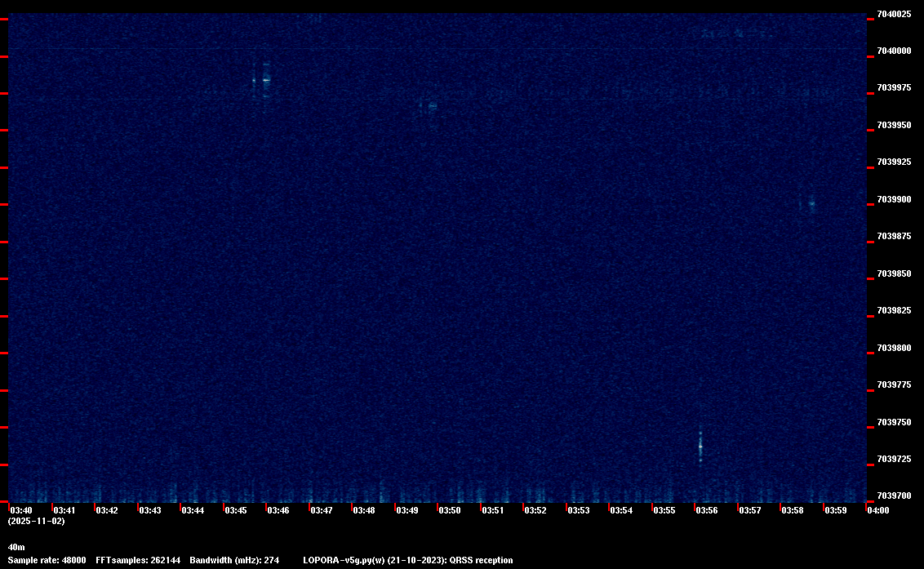Image resolution: width=924 pixels, height=569 pixels.
Task: Click the 7039875 frequency label
Action: (894, 237)
